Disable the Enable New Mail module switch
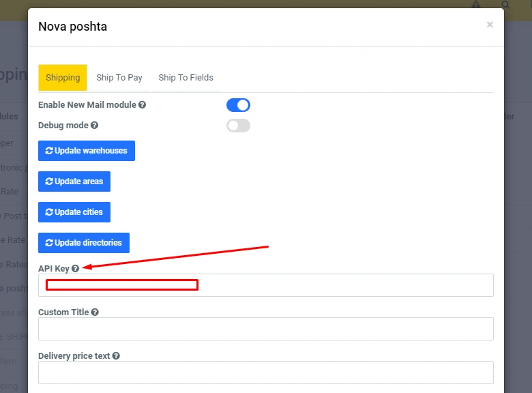 click(x=238, y=105)
